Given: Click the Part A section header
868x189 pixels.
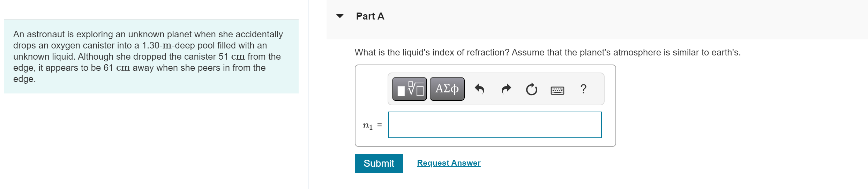Looking at the screenshot, I should coord(370,16).
